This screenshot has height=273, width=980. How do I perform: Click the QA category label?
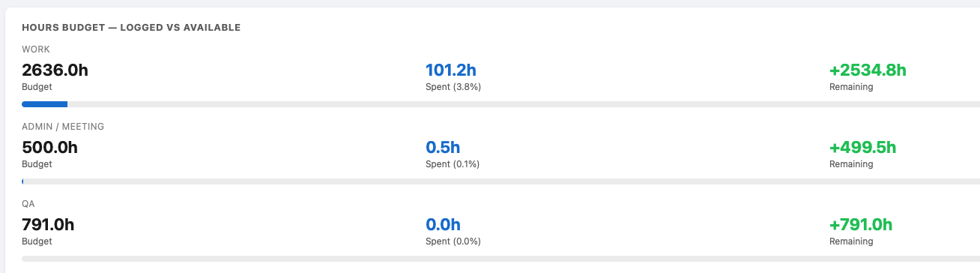click(28, 204)
